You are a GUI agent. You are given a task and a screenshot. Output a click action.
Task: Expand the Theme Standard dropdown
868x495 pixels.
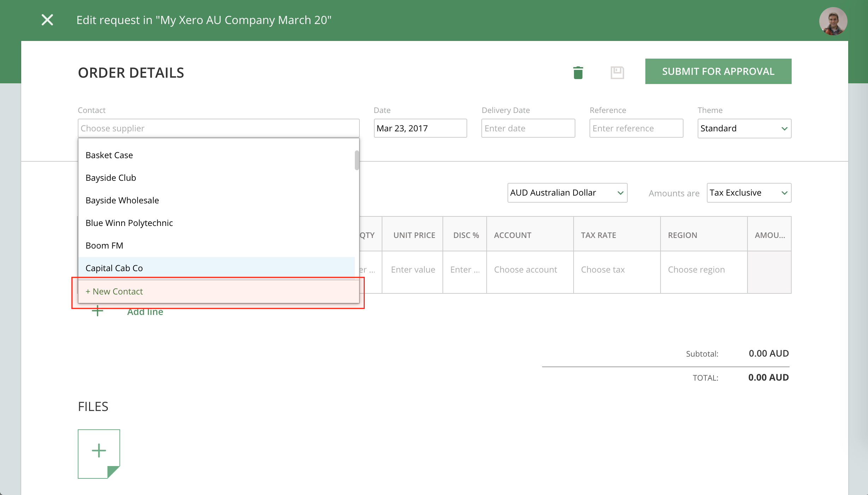click(744, 129)
